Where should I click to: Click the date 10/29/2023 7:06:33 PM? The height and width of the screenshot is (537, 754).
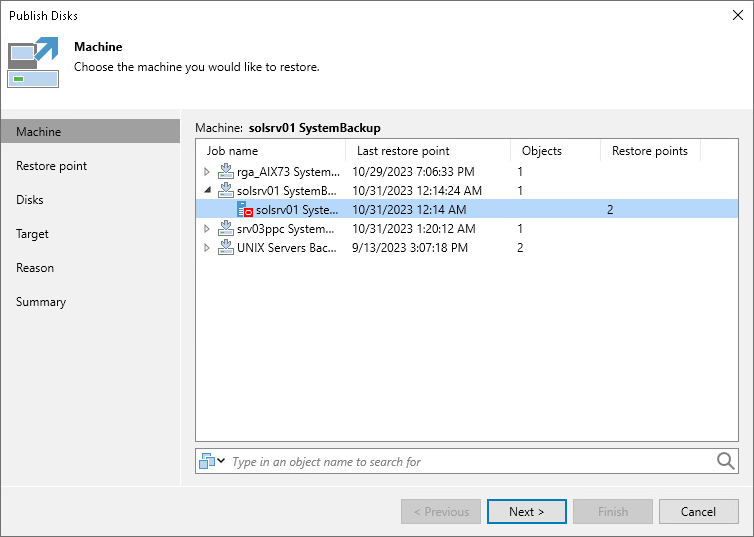point(413,172)
